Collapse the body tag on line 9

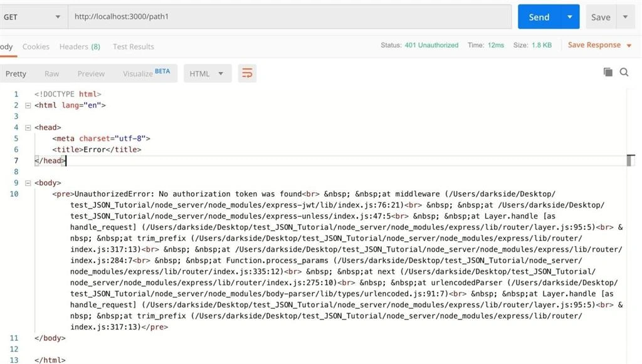coord(28,183)
